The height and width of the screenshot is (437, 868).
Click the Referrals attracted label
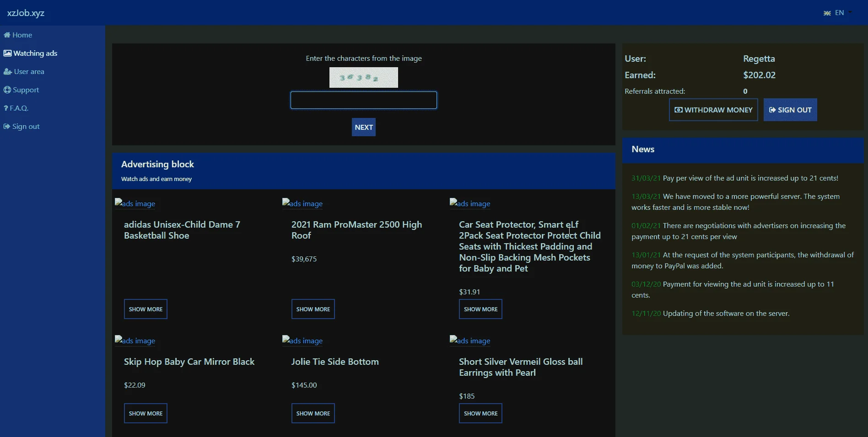pos(655,91)
